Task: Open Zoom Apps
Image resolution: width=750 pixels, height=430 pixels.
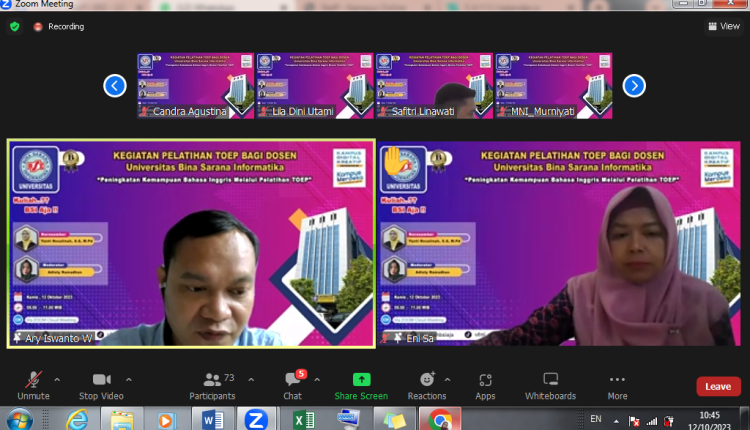Action: 485,386
